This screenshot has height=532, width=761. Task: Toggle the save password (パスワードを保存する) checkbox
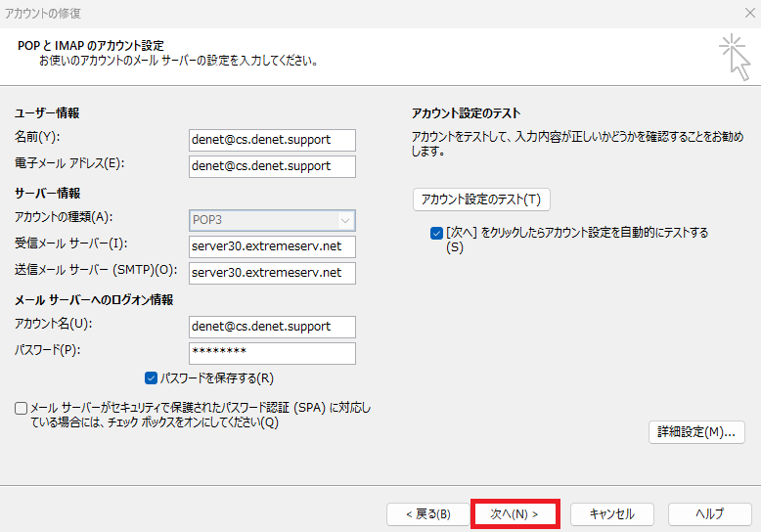point(151,378)
